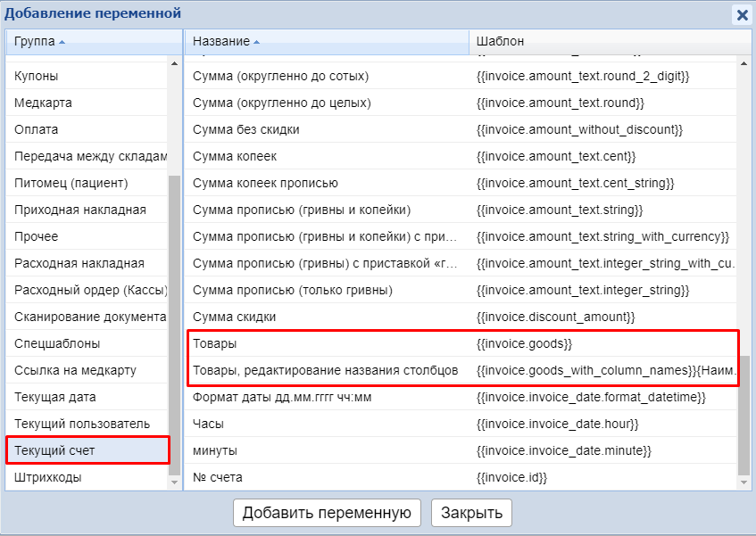Select the Питомец (пациент) group
756x536 pixels.
click(71, 183)
